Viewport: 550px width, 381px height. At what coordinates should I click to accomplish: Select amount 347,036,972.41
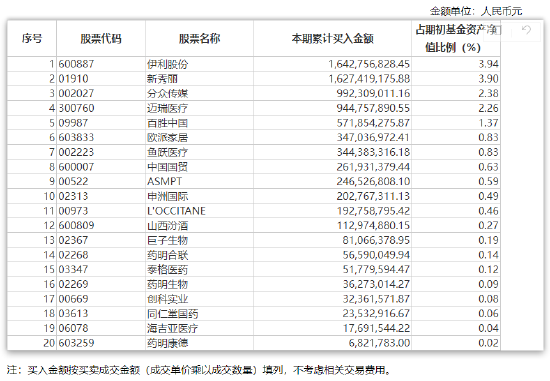(x=373, y=138)
